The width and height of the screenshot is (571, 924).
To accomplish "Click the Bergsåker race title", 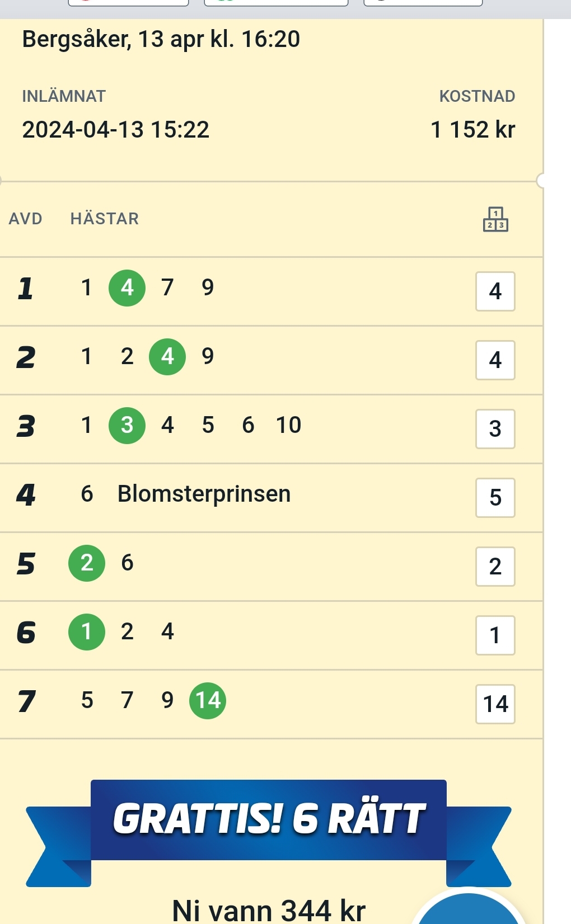I will tap(161, 39).
